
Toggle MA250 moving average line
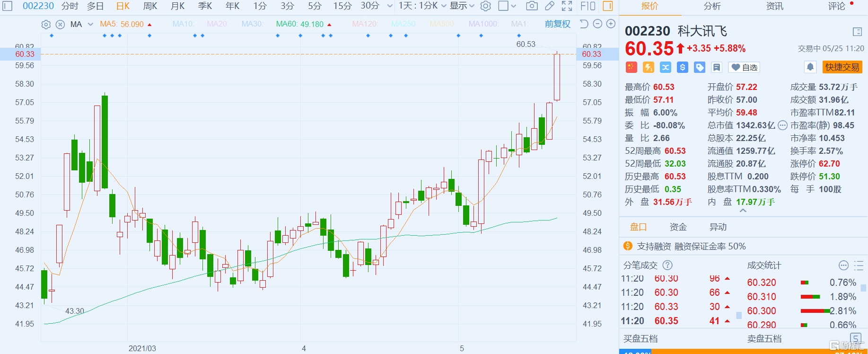(404, 24)
